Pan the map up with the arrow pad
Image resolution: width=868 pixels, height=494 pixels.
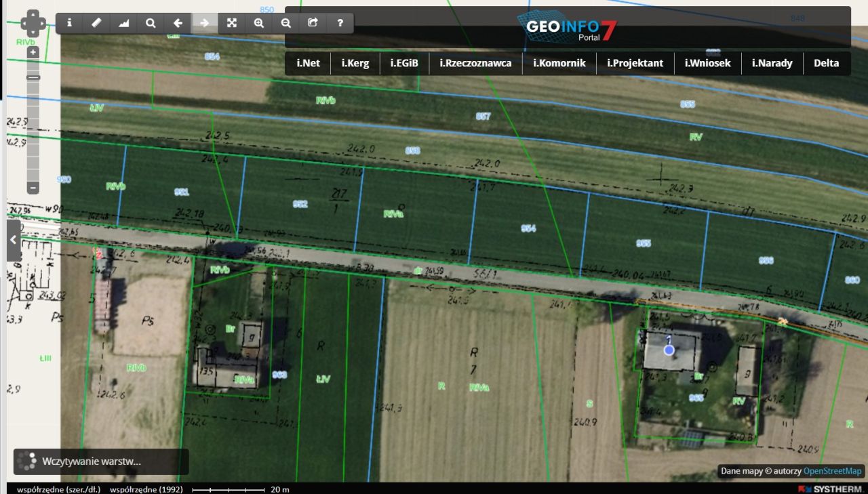click(x=33, y=14)
